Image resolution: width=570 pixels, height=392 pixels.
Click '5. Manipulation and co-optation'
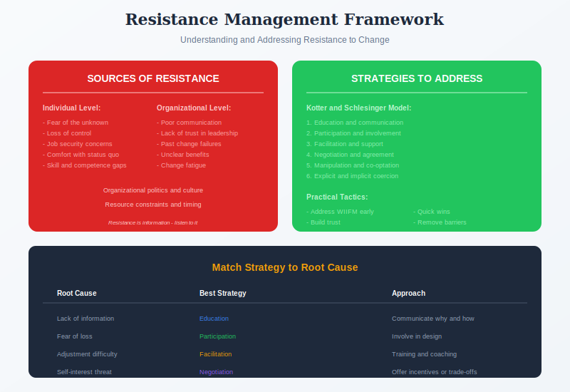(x=353, y=165)
